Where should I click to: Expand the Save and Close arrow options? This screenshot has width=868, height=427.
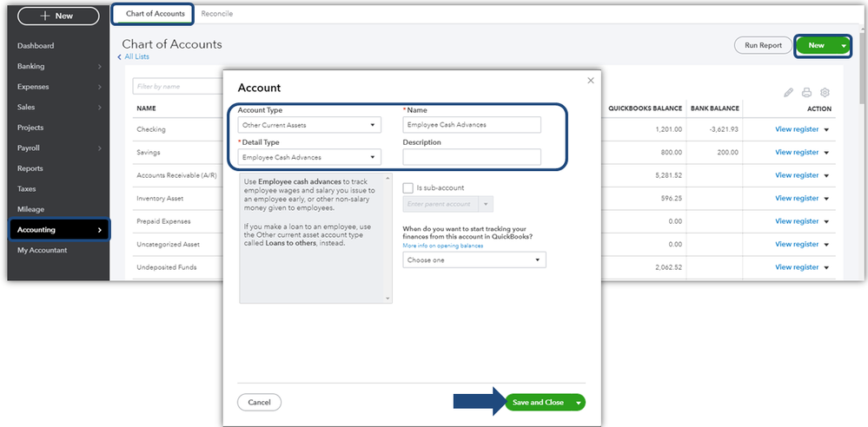coord(578,403)
